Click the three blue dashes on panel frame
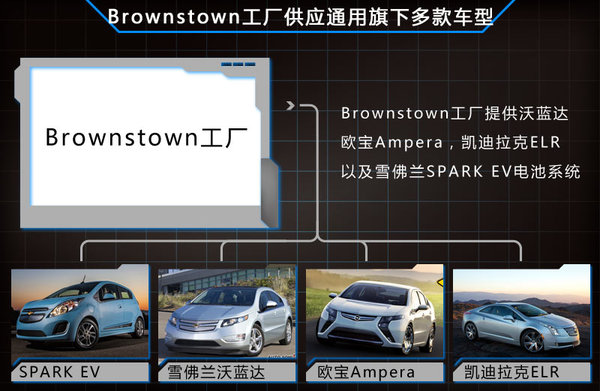 [x=238, y=64]
